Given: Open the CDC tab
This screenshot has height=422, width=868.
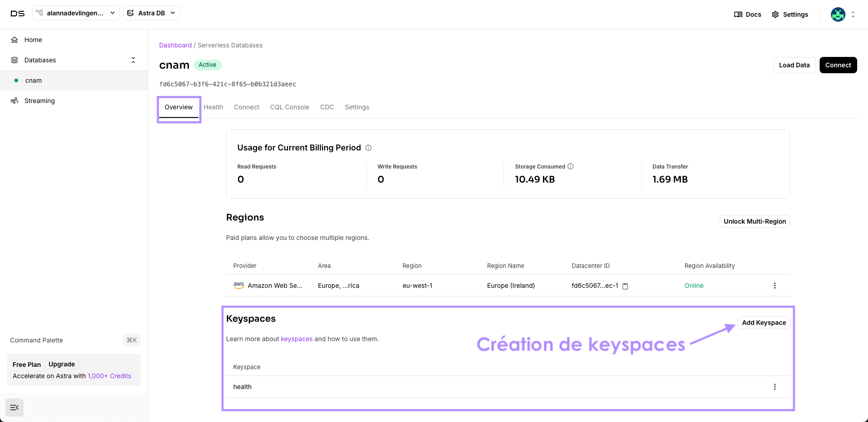Looking at the screenshot, I should [327, 107].
